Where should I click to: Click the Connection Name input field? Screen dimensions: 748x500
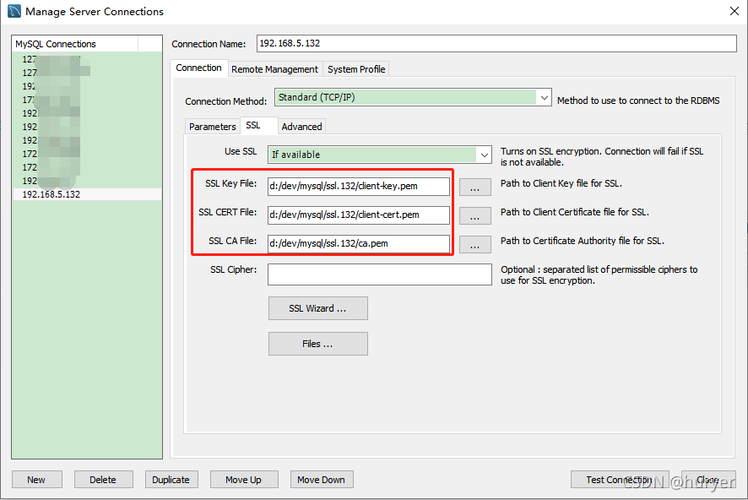coord(496,43)
